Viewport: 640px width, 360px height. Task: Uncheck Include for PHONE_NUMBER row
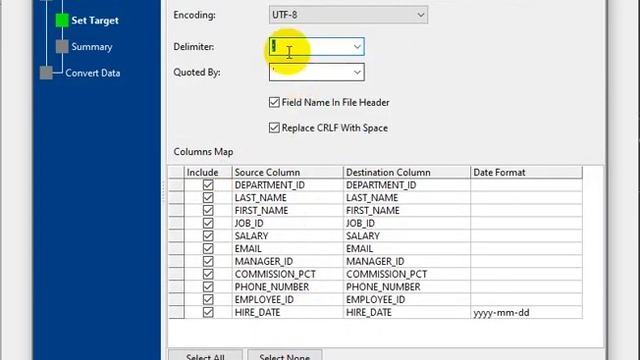208,287
